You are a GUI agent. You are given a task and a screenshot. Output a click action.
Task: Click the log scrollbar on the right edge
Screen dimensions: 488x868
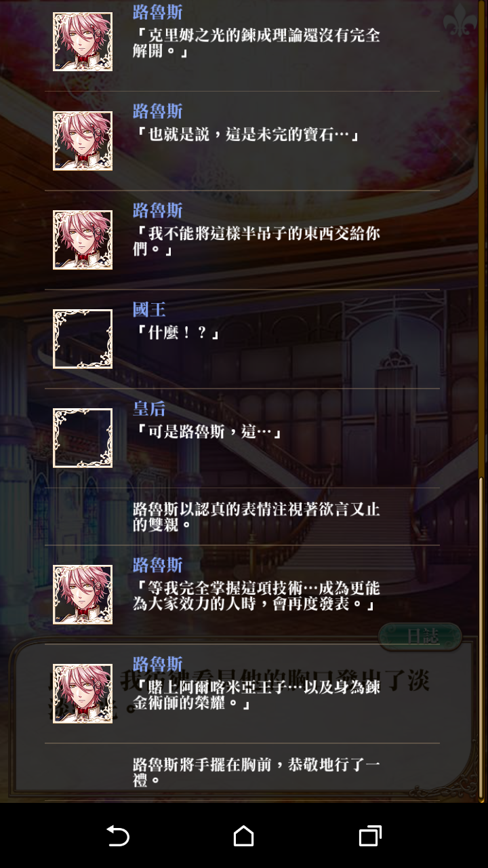pyautogui.click(x=482, y=639)
